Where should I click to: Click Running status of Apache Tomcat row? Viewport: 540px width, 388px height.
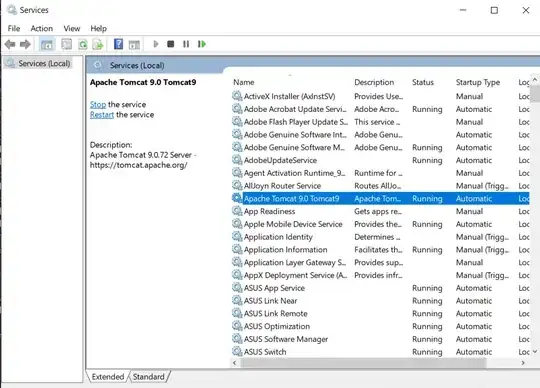pyautogui.click(x=427, y=199)
